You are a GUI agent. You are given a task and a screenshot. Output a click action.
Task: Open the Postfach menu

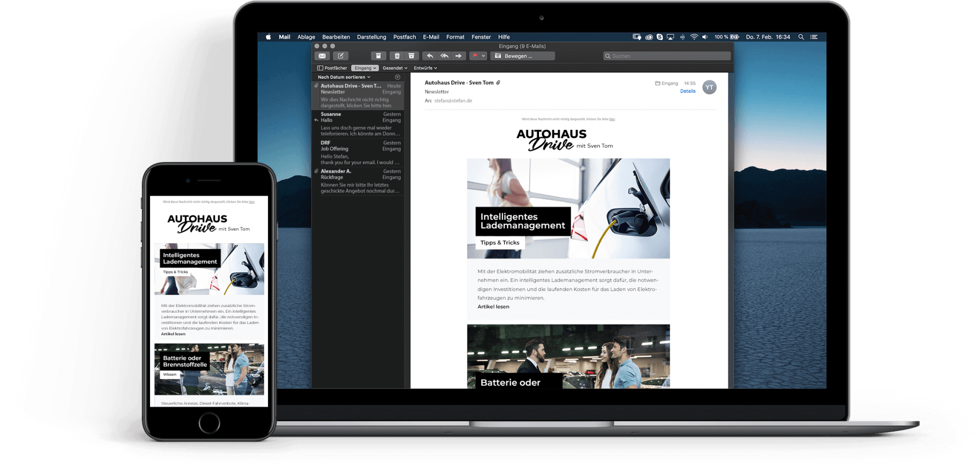pos(404,37)
